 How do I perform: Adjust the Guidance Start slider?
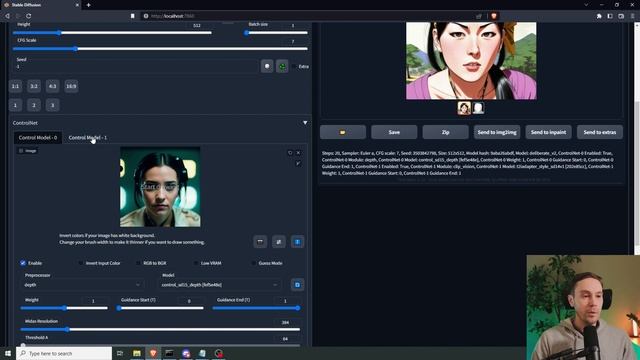pos(160,308)
